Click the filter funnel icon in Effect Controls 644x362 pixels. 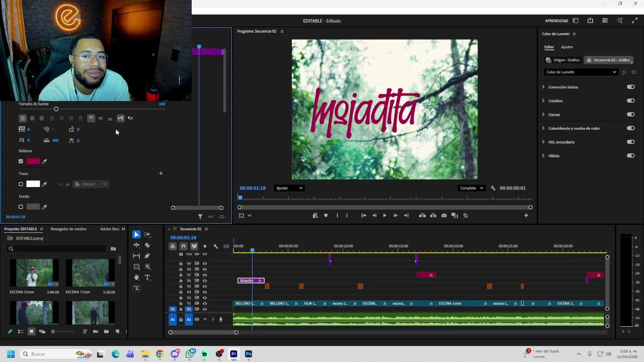[x=200, y=217]
